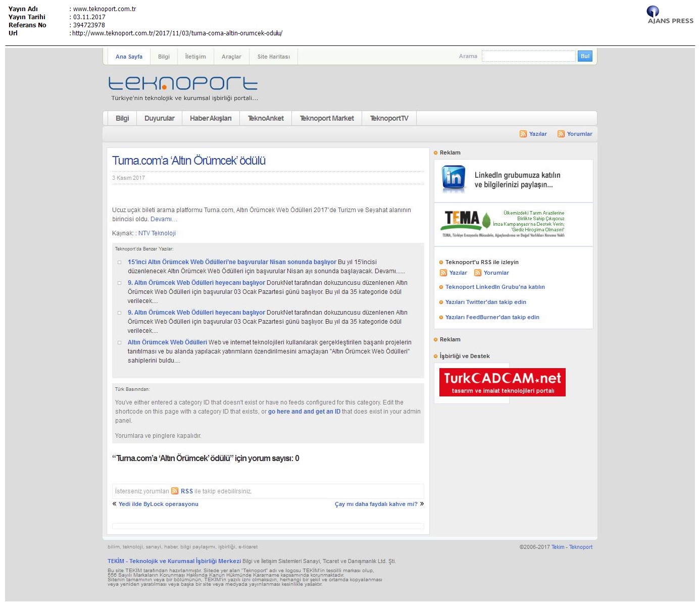
Task: Open Yazıları Twitter'dan takip edin link
Action: (485, 302)
